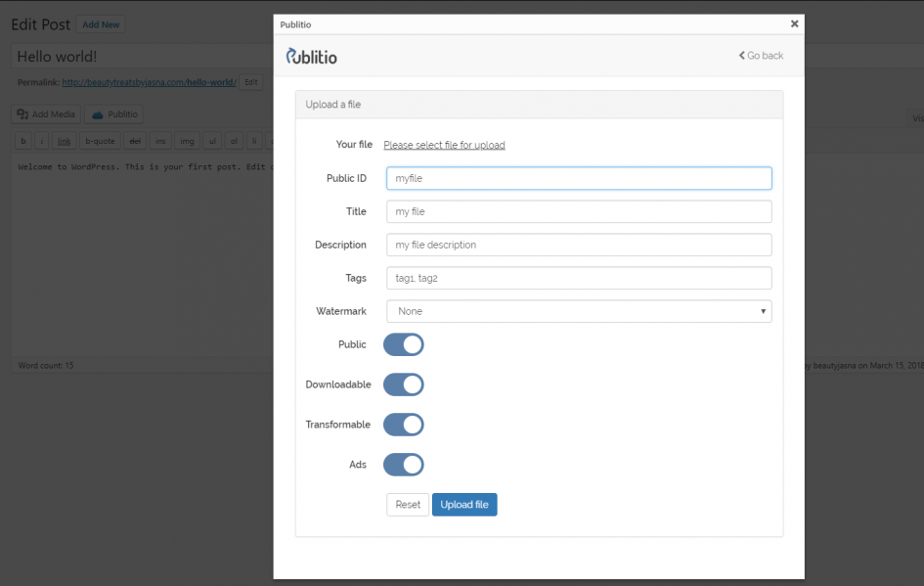Focus the Public ID input field
This screenshot has height=586, width=924.
point(579,178)
